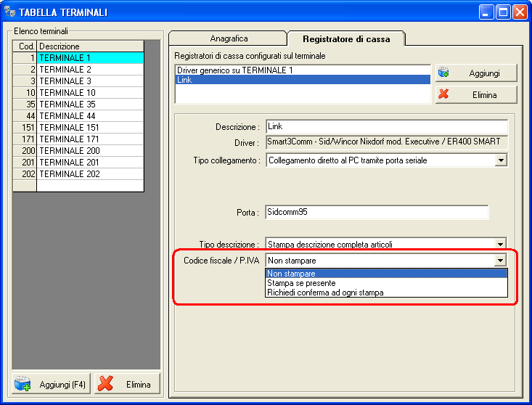This screenshot has width=532, height=405.
Task: Click the window title bar app icon
Action: 10,12
